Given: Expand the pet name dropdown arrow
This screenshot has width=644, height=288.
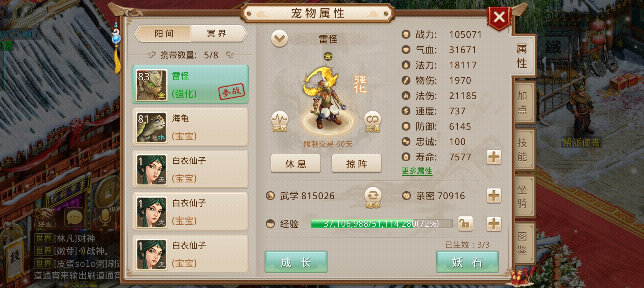Looking at the screenshot, I should click(279, 39).
